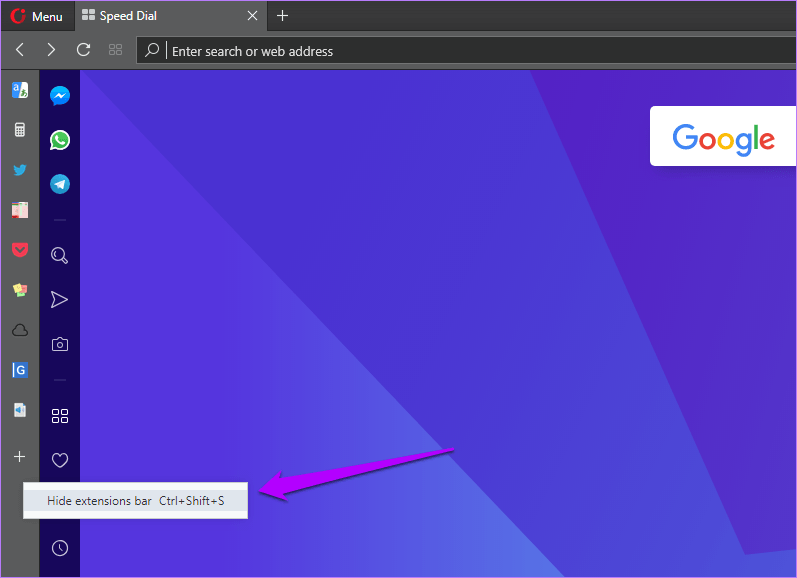Focus the search or web address field

pos(466,50)
